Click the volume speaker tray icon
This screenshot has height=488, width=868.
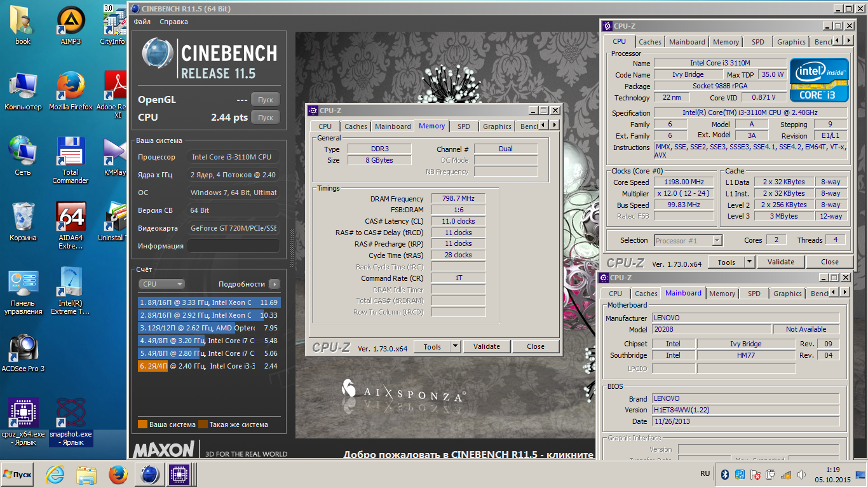pos(801,475)
